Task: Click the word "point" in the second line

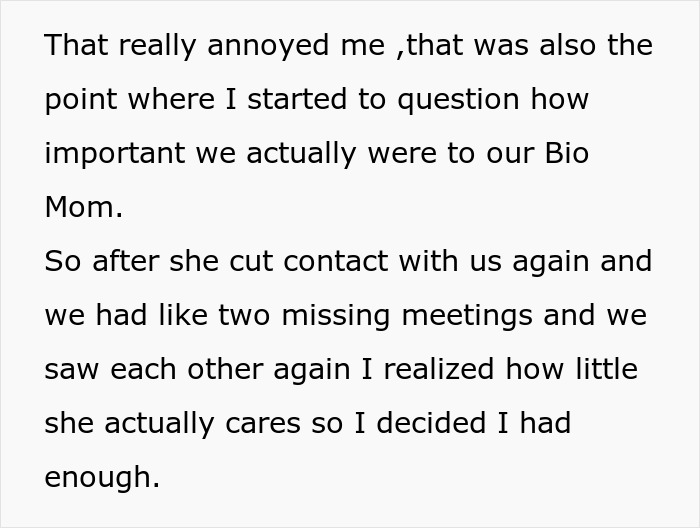Action: [80, 100]
